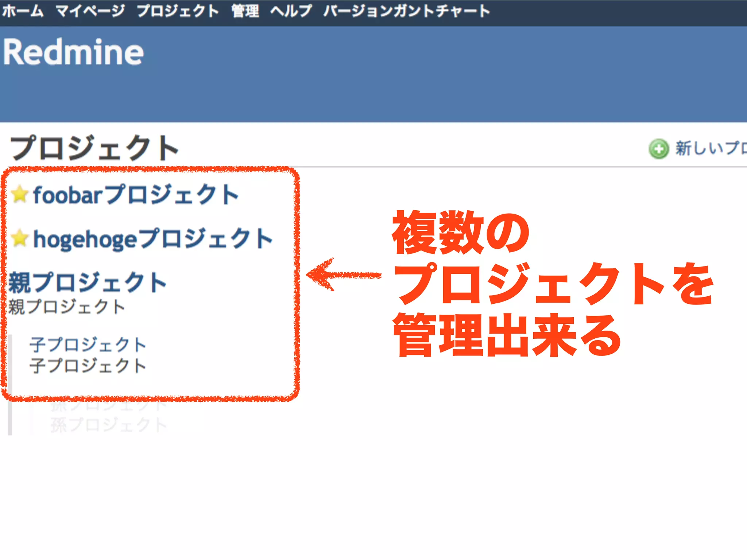This screenshot has height=560, width=747.
Task: Open バージョンガントチャート menu item
Action: (x=407, y=11)
